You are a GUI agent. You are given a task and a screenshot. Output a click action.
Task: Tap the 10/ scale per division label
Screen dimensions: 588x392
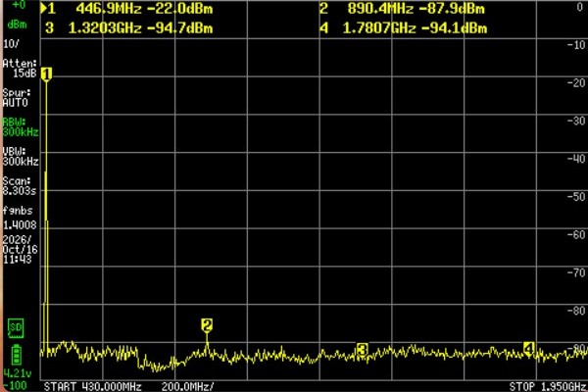[x=11, y=44]
